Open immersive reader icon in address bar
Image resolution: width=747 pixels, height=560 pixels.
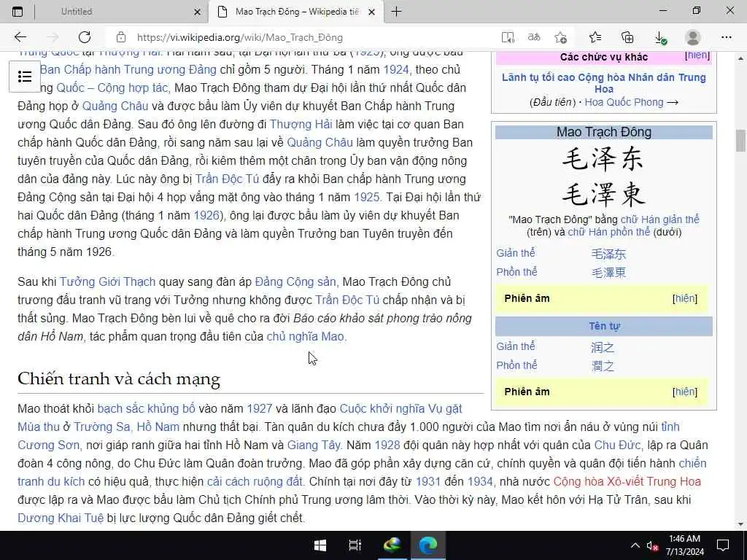pyautogui.click(x=508, y=37)
